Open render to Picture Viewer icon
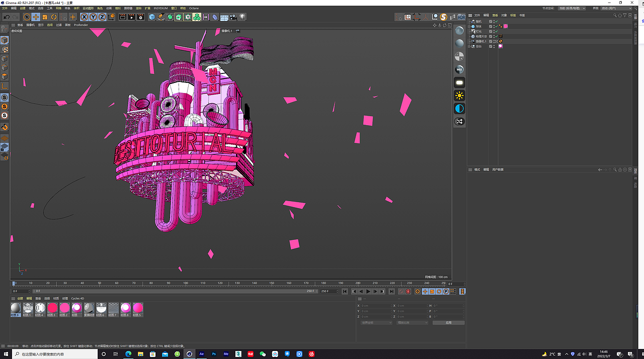The width and height of the screenshot is (644, 359). pos(131,17)
